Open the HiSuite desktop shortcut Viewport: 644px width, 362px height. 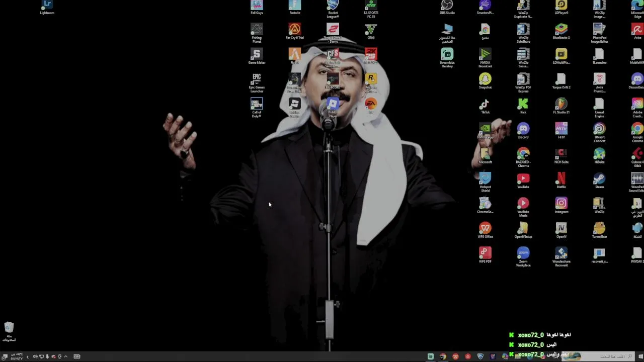pyautogui.click(x=599, y=156)
